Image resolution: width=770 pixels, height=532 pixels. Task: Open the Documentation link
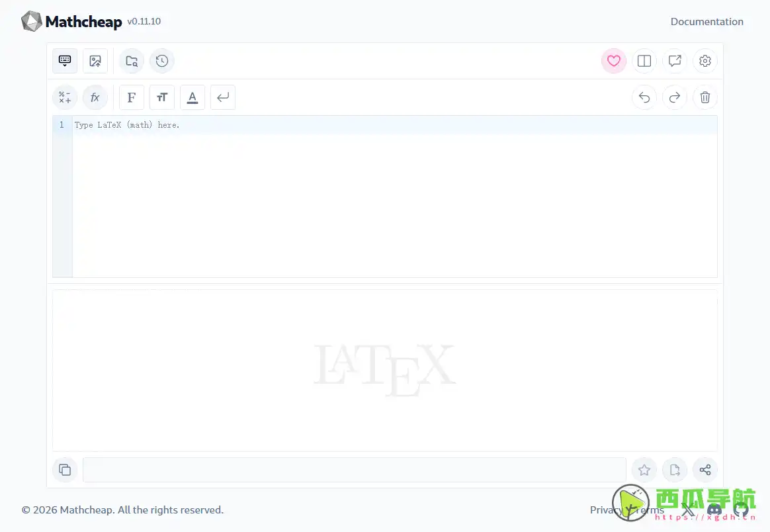pos(706,22)
